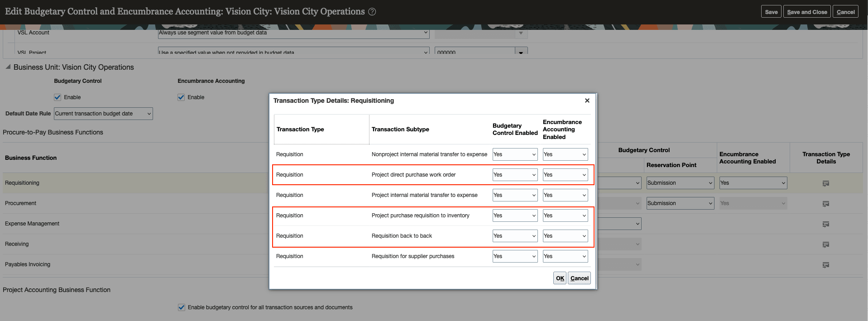The width and height of the screenshot is (868, 321).
Task: Open Reservation Point dropdown for Procurement
Action: (680, 203)
